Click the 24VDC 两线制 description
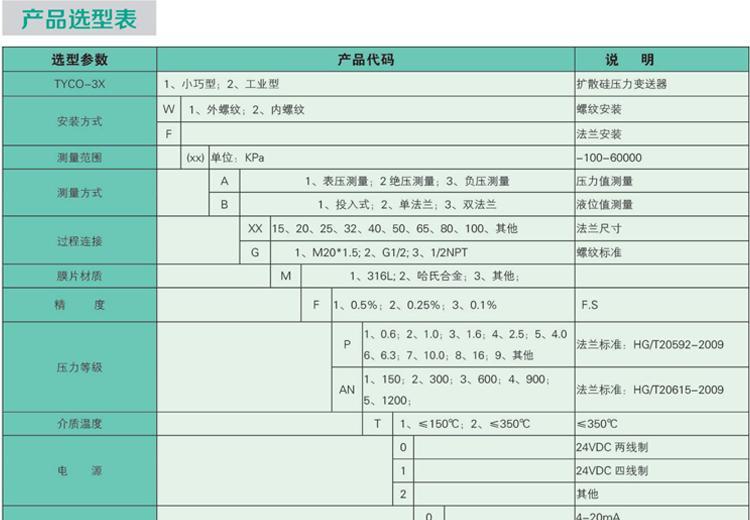This screenshot has width=750, height=520. (x=612, y=447)
